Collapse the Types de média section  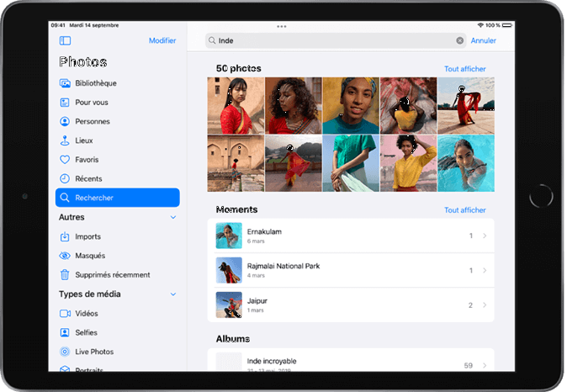(x=173, y=294)
